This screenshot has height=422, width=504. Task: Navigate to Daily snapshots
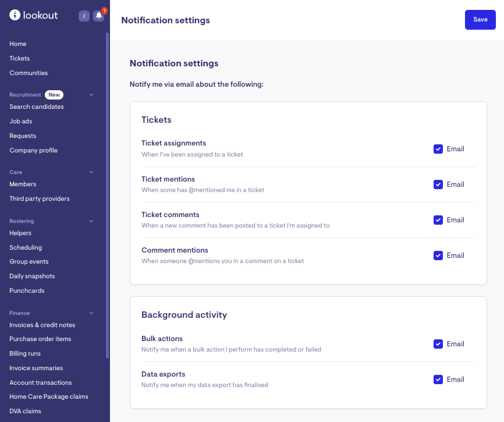pyautogui.click(x=32, y=276)
